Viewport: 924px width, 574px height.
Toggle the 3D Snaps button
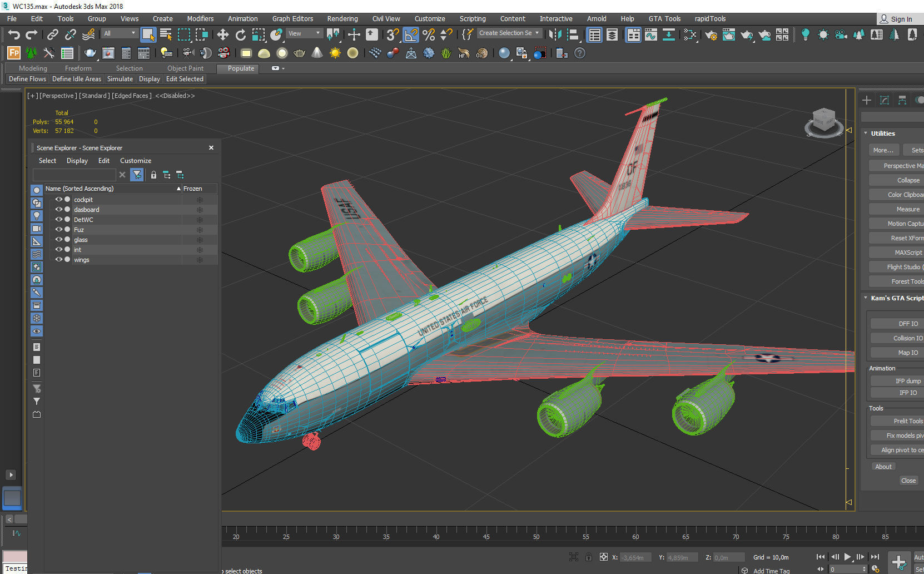pyautogui.click(x=393, y=35)
